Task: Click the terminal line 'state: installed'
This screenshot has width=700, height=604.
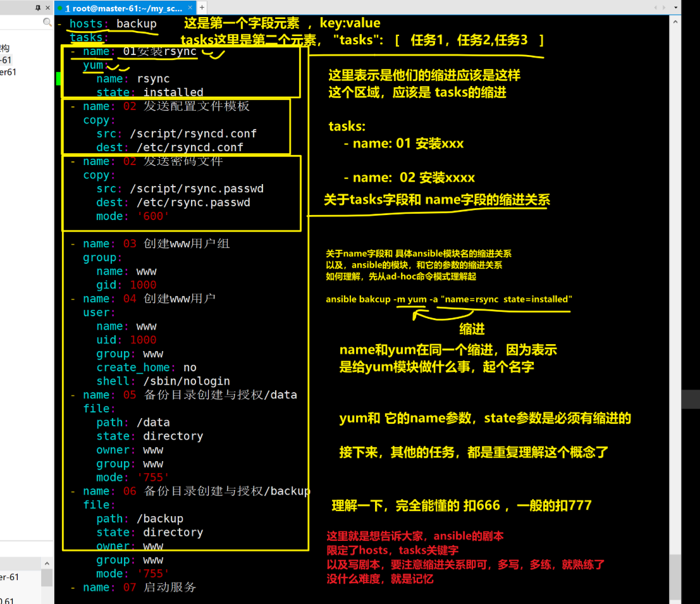Action: [x=150, y=92]
